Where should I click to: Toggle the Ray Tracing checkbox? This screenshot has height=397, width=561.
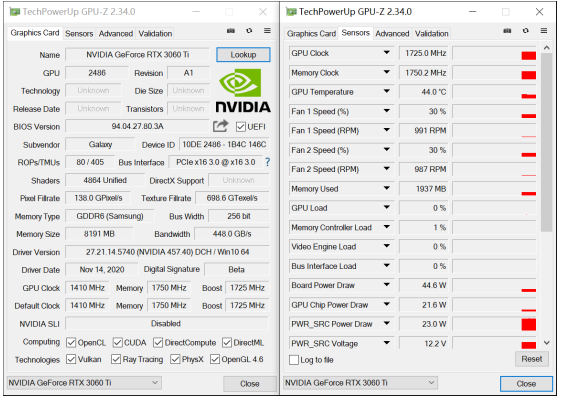(x=116, y=359)
